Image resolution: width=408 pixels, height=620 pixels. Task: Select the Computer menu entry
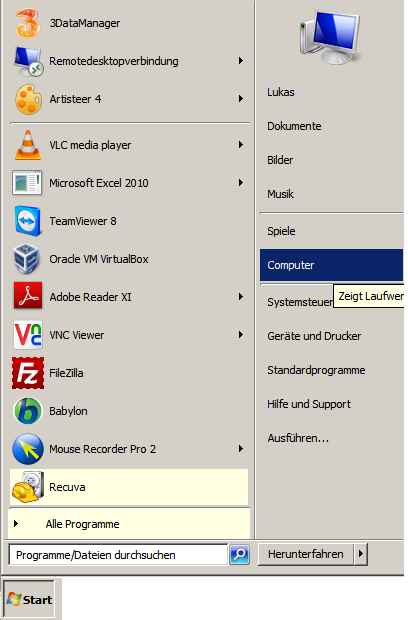tap(331, 265)
